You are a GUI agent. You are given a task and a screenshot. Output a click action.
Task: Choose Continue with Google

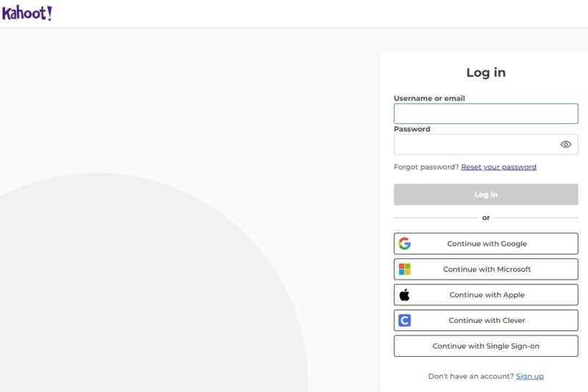(487, 244)
